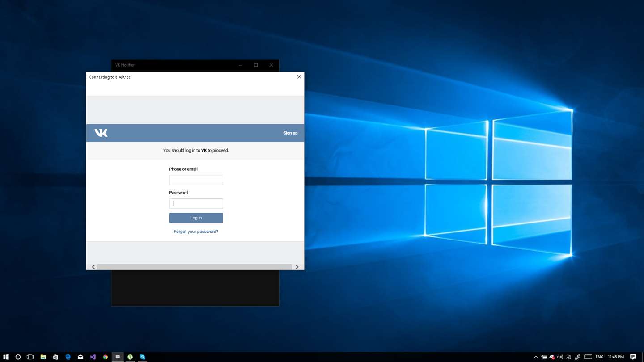Screen dimensions: 644x362
Task: Click the OneDrive cloud tray icon
Action: tap(552, 357)
